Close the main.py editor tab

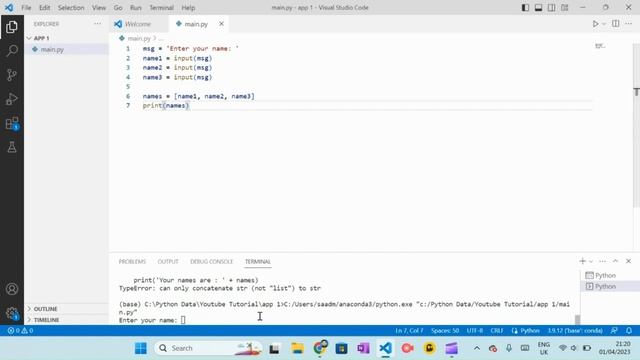(x=221, y=24)
